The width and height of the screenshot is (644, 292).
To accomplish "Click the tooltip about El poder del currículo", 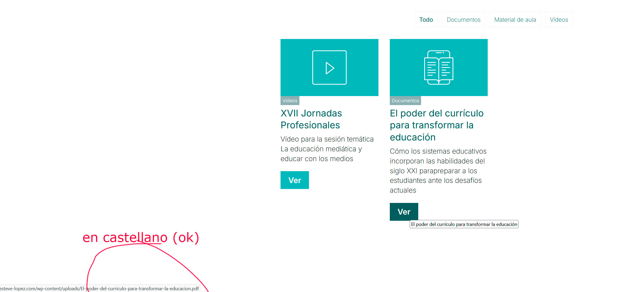I will click(x=464, y=224).
